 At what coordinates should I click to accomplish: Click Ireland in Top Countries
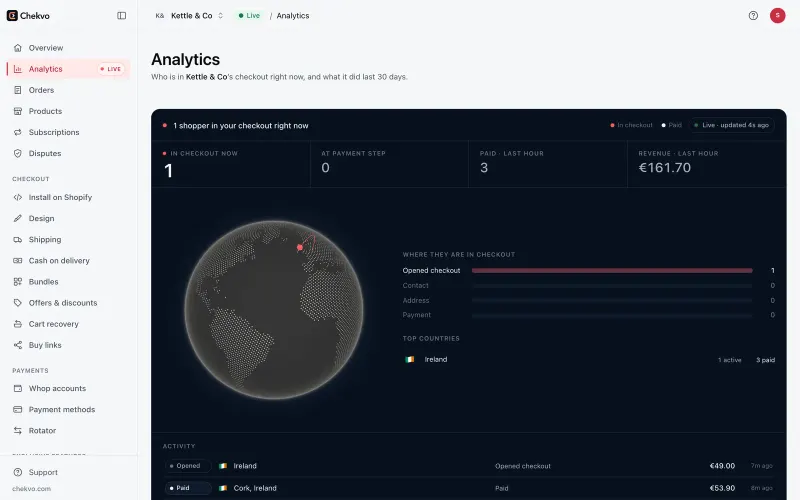pyautogui.click(x=436, y=360)
